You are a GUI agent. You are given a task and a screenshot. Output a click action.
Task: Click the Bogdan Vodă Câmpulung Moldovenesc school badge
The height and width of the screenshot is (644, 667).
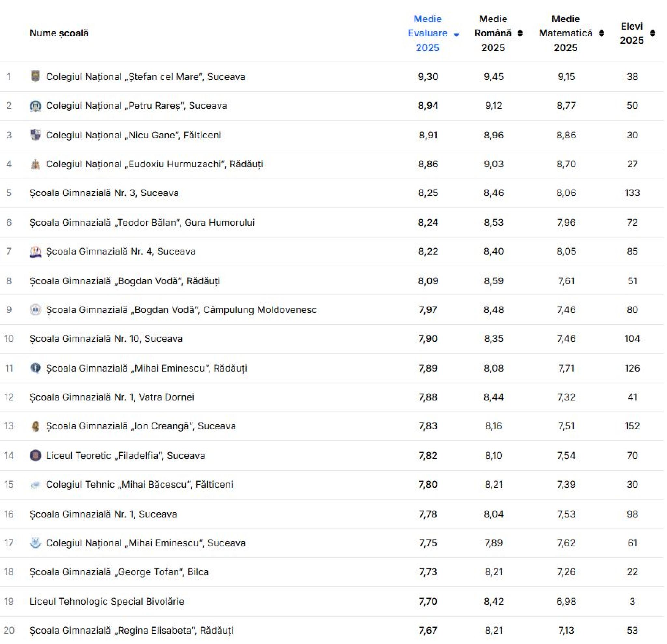click(x=35, y=310)
